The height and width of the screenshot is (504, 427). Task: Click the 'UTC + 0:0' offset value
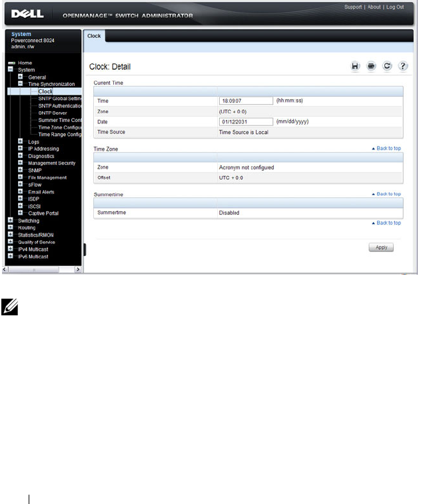(231, 178)
